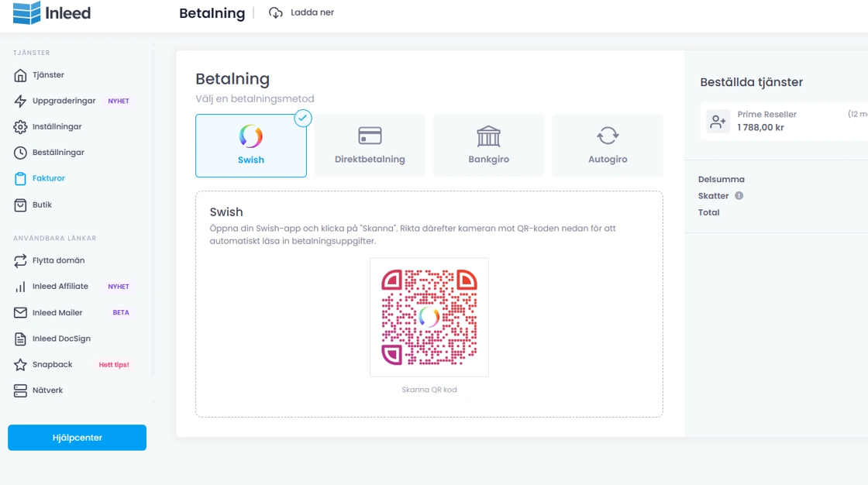
Task: Click the Butik shopping bag icon
Action: coord(20,205)
